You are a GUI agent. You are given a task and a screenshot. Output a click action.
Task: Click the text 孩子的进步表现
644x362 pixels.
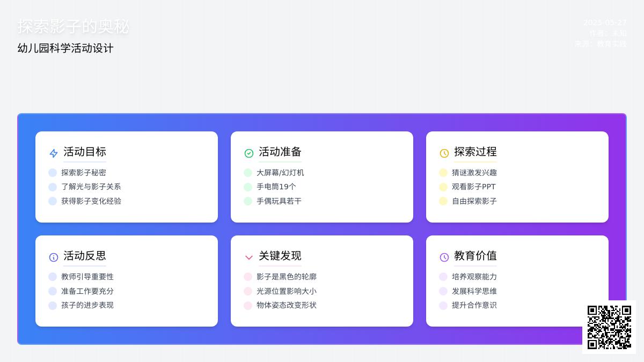(87, 305)
